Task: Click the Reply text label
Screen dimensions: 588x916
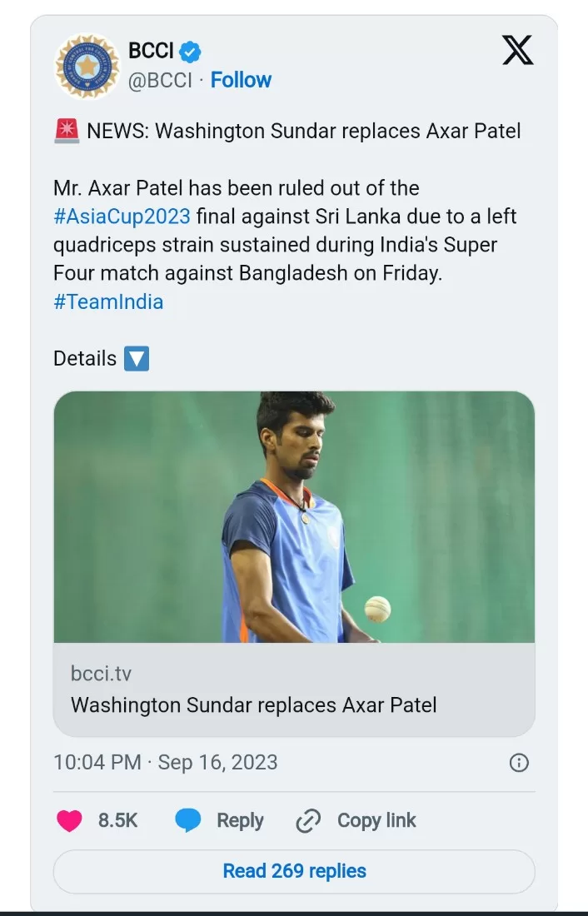Action: (x=240, y=821)
